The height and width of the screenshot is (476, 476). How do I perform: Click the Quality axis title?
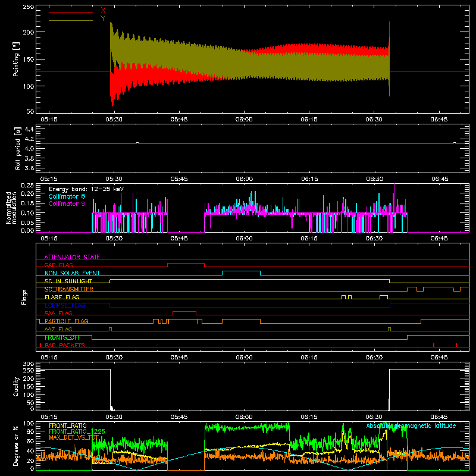point(16,386)
